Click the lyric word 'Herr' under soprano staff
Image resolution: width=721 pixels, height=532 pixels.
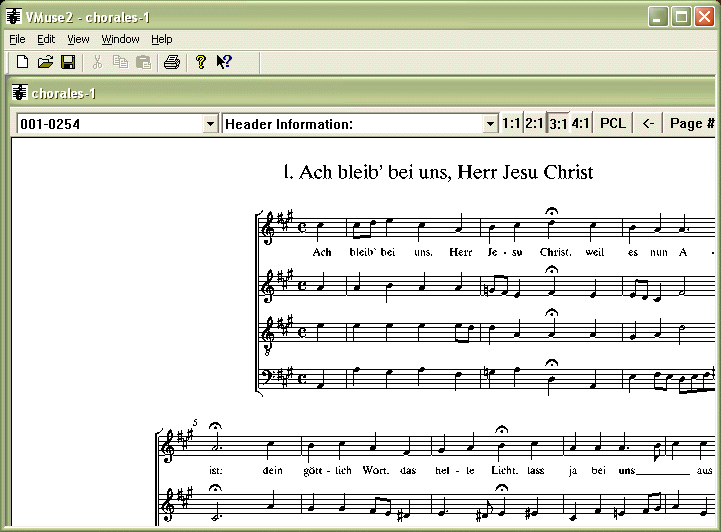[461, 252]
